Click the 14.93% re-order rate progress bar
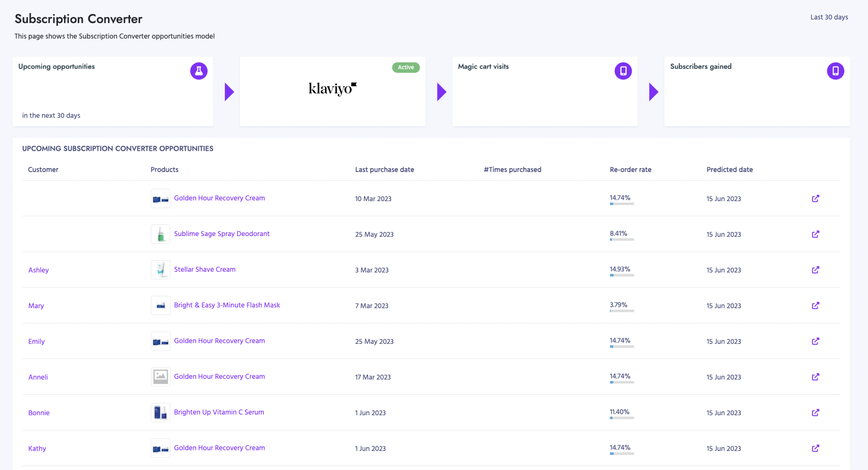Screen dimensions: 868x470 622,275
